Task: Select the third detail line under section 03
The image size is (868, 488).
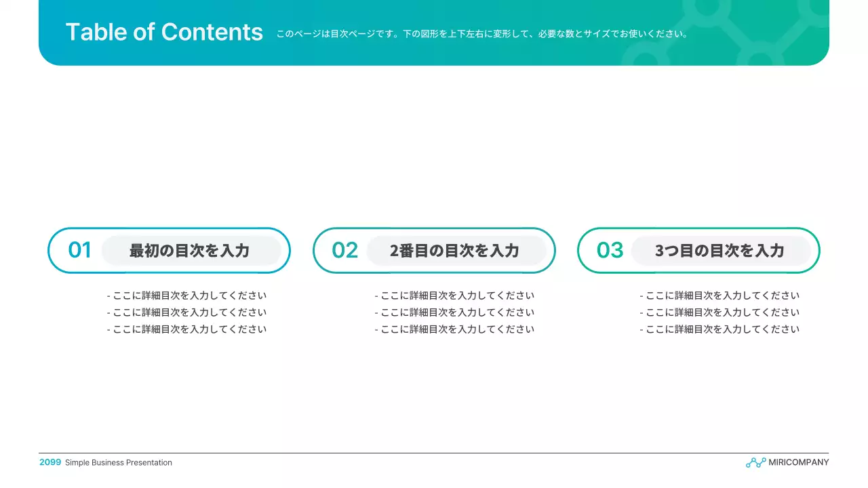Action: 719,329
